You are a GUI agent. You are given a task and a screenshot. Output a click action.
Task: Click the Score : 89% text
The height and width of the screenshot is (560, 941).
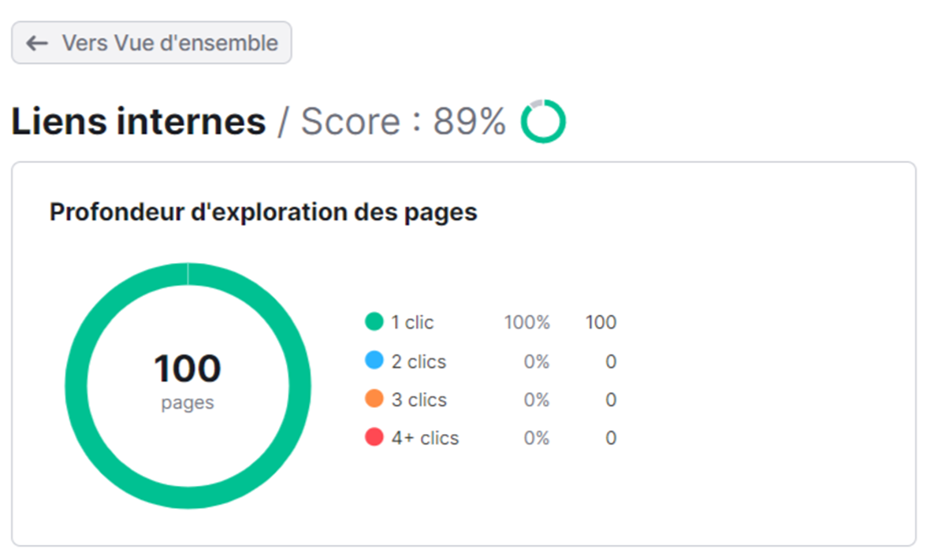click(404, 122)
